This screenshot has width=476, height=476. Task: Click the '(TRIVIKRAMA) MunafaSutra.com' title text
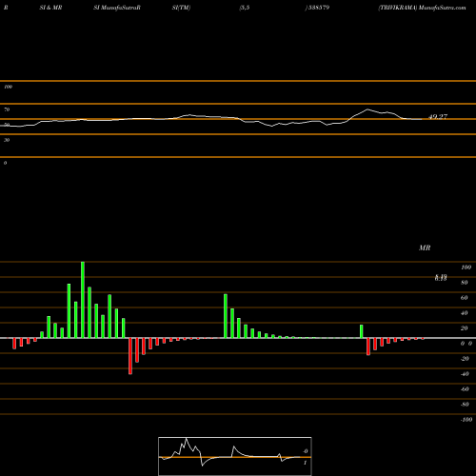coord(422,8)
